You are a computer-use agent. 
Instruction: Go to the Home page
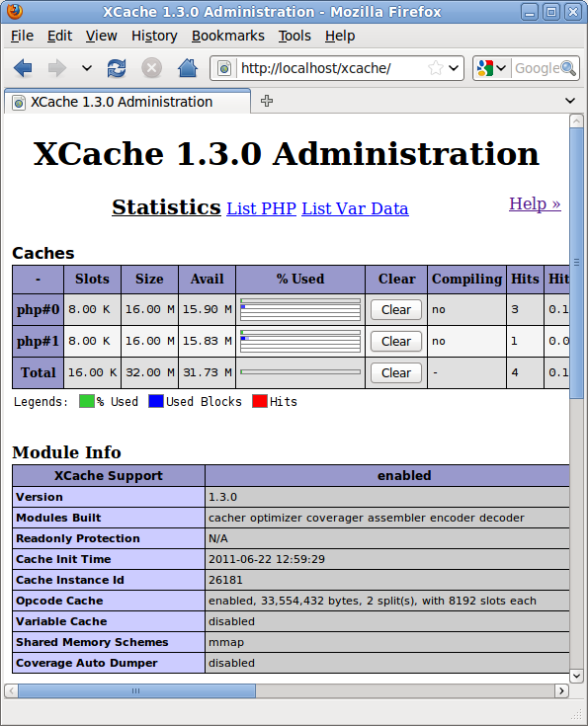[x=188, y=68]
